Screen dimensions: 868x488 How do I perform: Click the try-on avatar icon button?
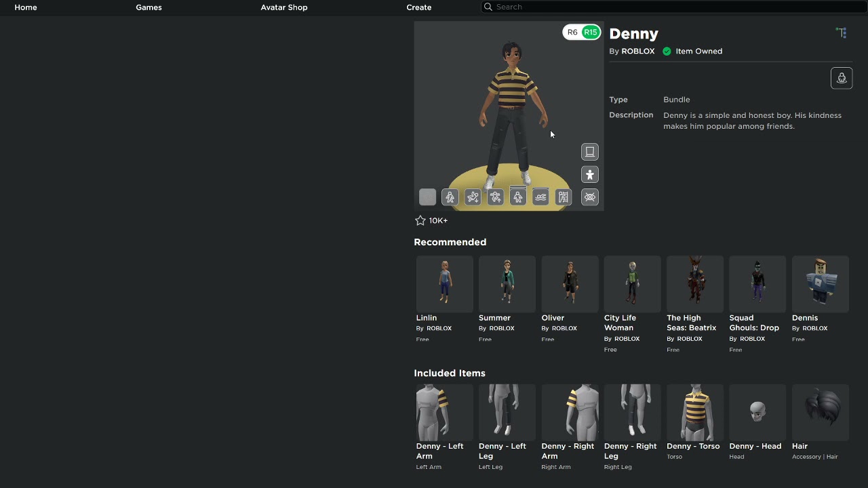point(842,78)
